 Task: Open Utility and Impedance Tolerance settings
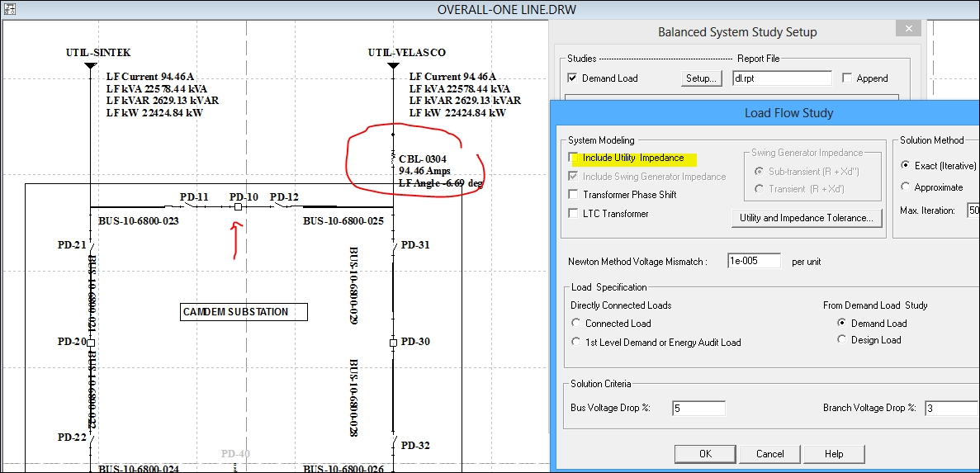806,218
